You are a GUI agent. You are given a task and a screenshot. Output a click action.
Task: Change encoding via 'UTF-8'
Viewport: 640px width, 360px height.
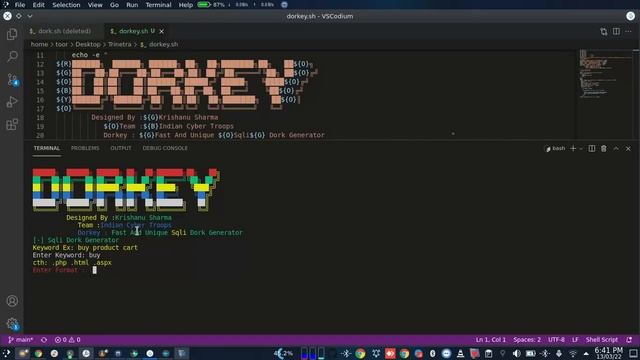tap(556, 340)
